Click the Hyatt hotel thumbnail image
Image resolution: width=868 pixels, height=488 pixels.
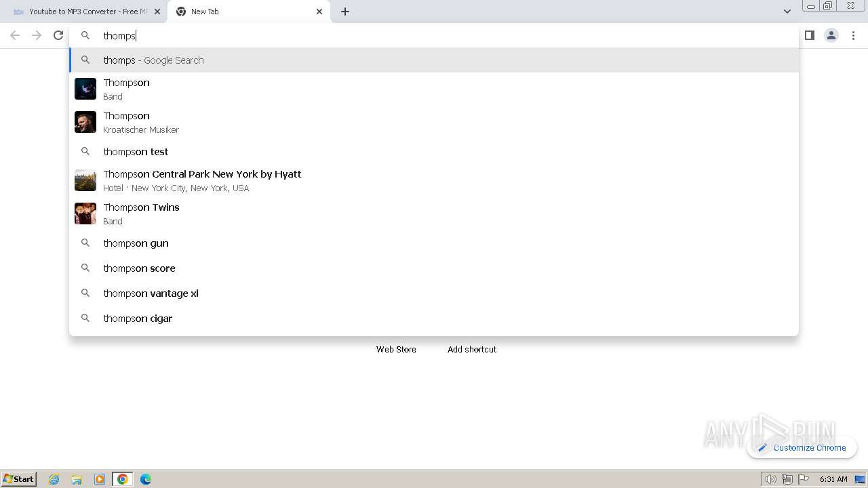(x=85, y=180)
